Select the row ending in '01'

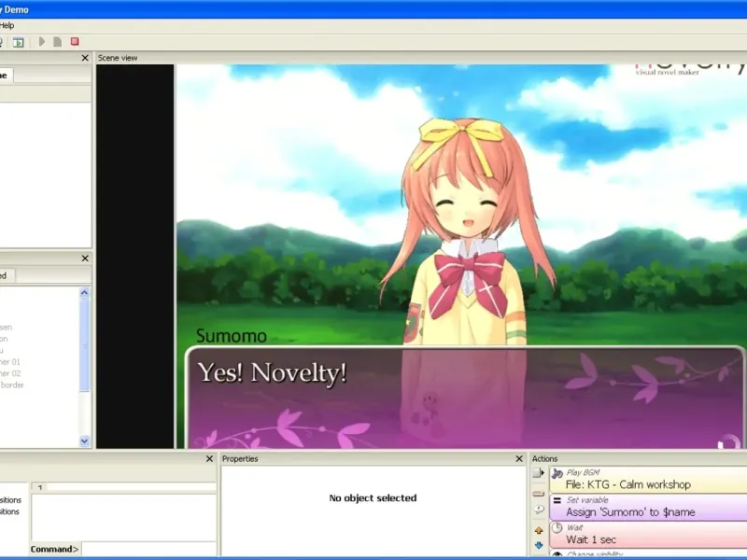[x=10, y=362]
